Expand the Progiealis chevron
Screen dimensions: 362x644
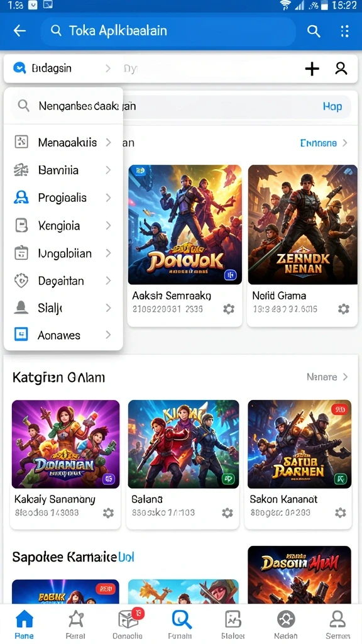click(108, 198)
